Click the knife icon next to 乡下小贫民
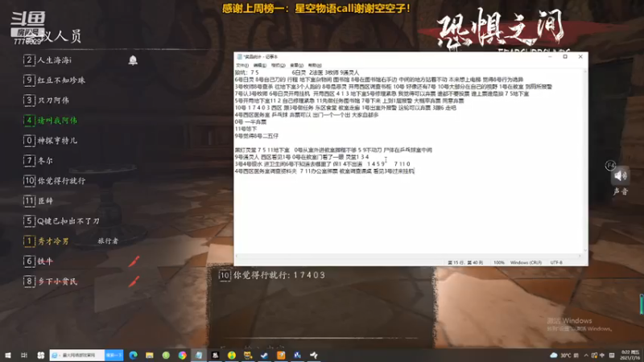This screenshot has height=362, width=644. point(134,281)
